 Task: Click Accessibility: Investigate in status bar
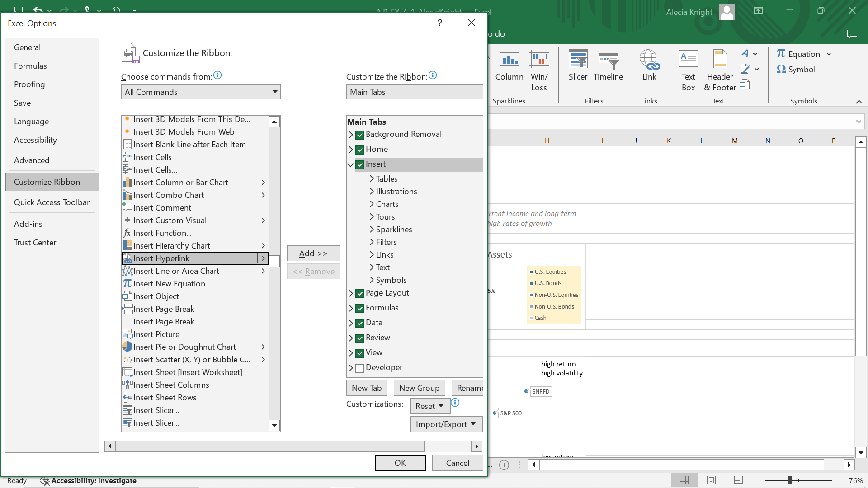coord(89,480)
